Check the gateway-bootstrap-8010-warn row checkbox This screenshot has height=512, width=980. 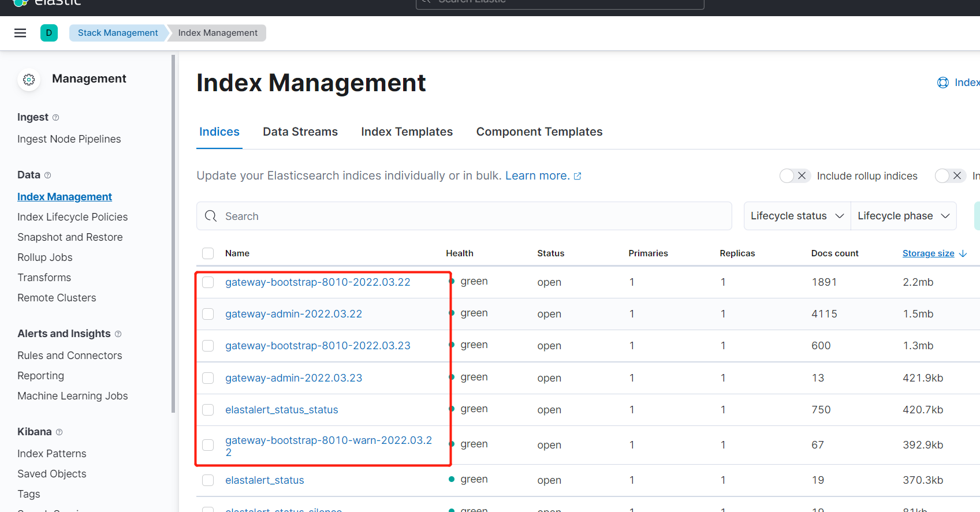208,445
